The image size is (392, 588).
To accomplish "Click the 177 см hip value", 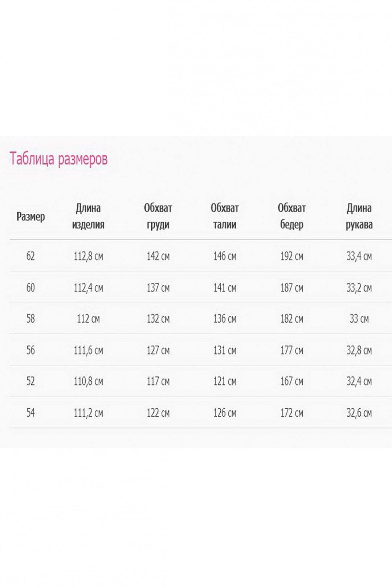I will pyautogui.click(x=292, y=350).
